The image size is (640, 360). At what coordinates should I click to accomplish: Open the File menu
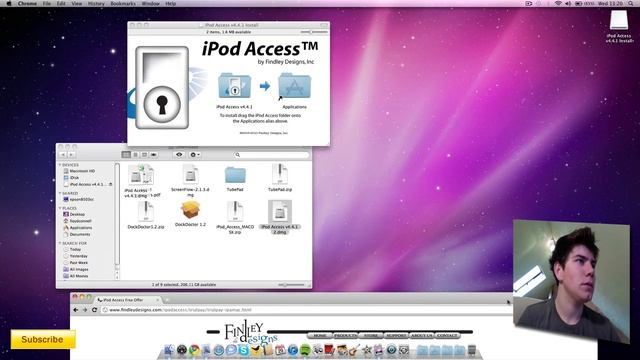[47, 3]
